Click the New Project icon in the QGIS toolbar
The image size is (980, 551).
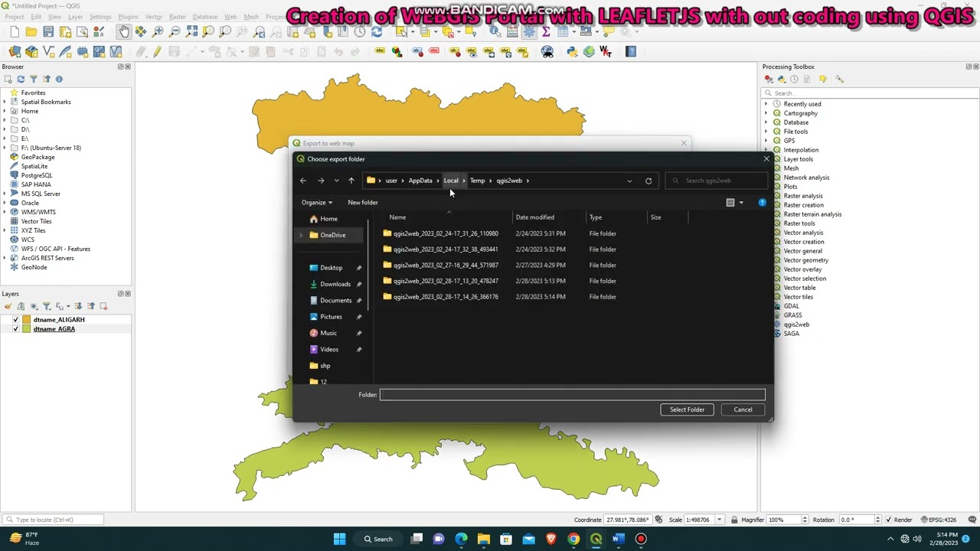coord(15,31)
